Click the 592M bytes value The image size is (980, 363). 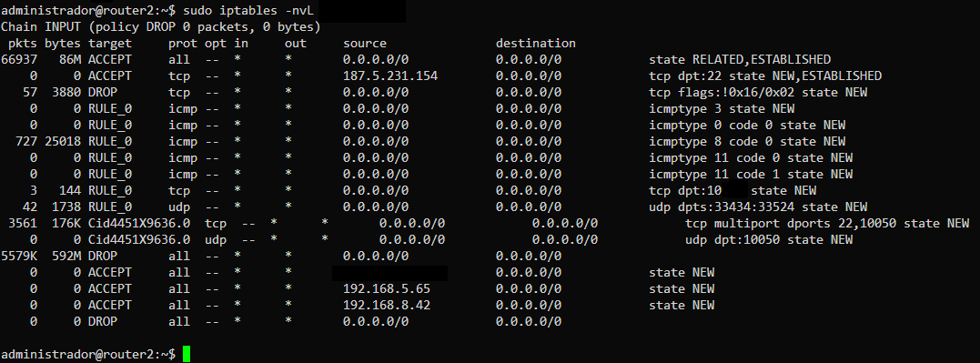coord(66,256)
